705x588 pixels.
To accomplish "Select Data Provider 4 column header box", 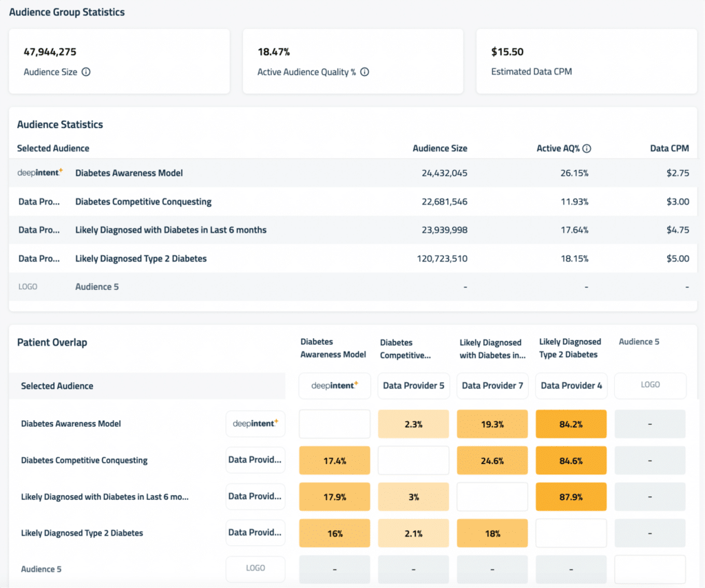I will pyautogui.click(x=571, y=386).
